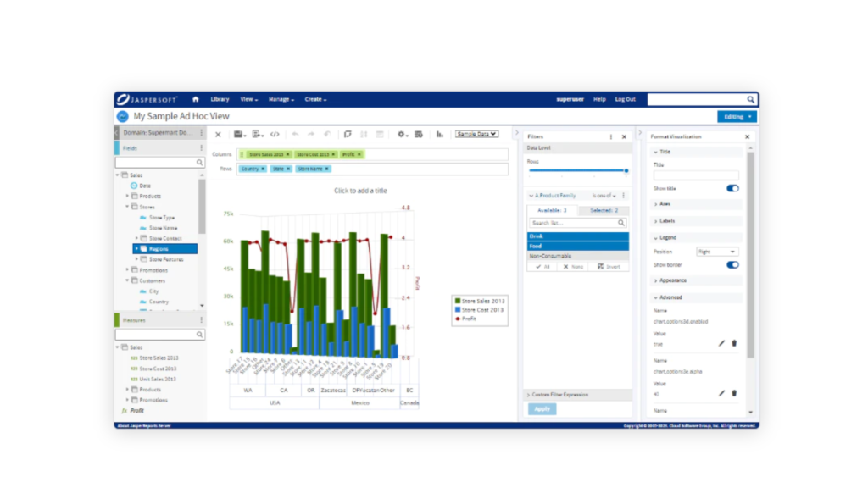The image size is (868, 488).
Task: Open the gear options menu in toolbar
Action: 403,135
